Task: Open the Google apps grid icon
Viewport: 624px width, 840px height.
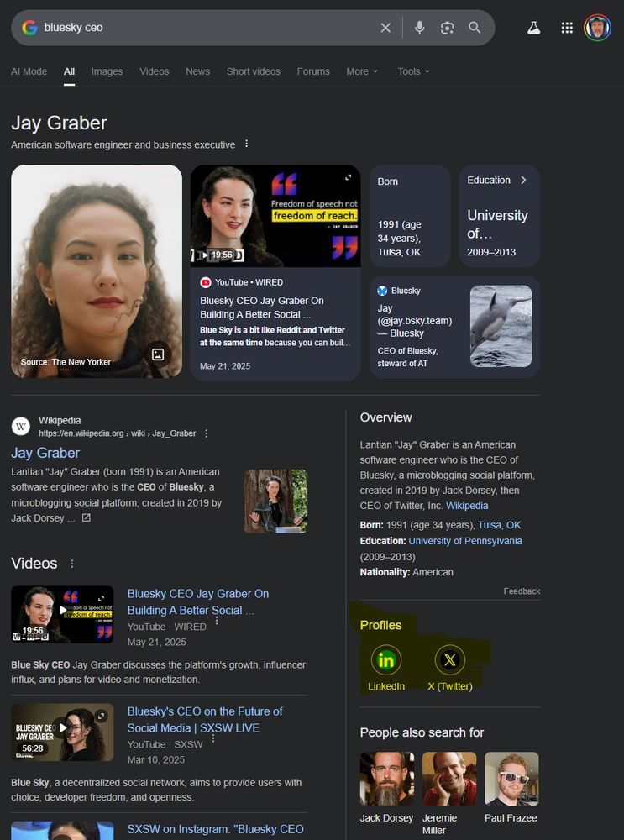Action: point(567,28)
